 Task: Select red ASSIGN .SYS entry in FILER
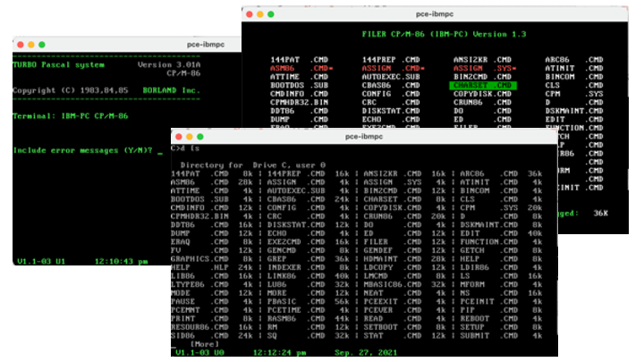(x=485, y=69)
